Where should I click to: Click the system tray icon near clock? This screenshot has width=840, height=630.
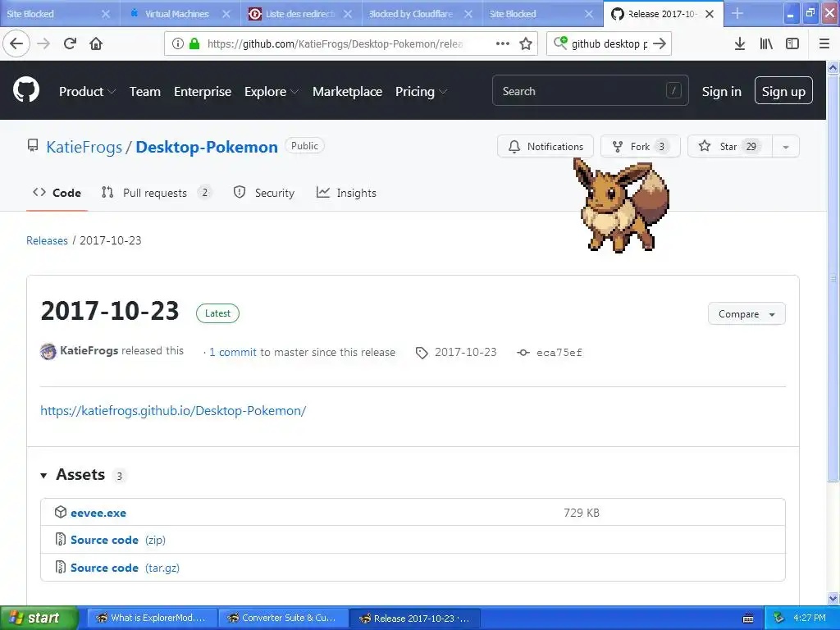click(x=779, y=618)
